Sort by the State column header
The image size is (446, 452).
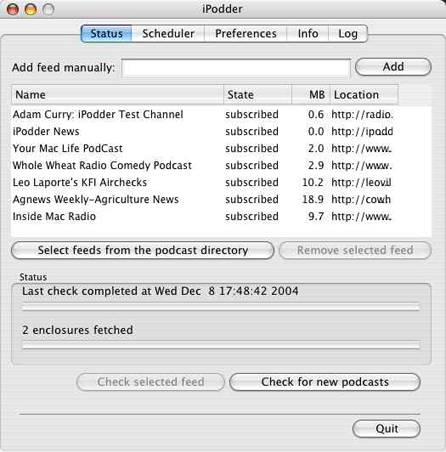[x=258, y=95]
